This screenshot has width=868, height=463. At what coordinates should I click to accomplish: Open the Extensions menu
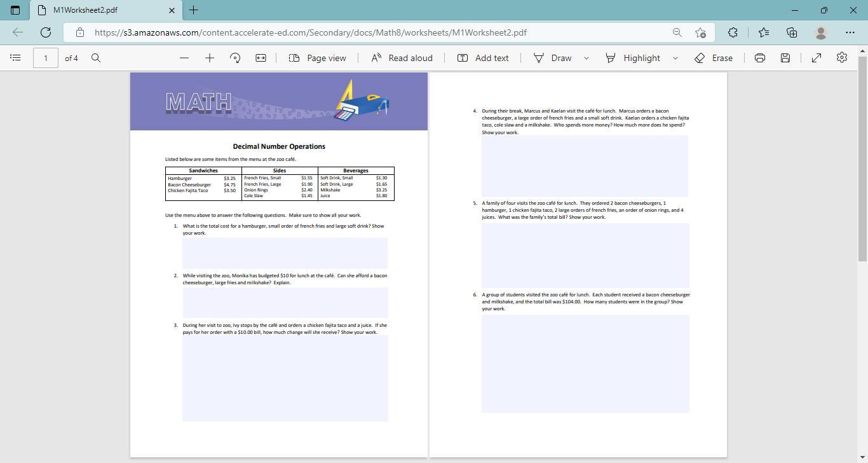click(x=733, y=32)
